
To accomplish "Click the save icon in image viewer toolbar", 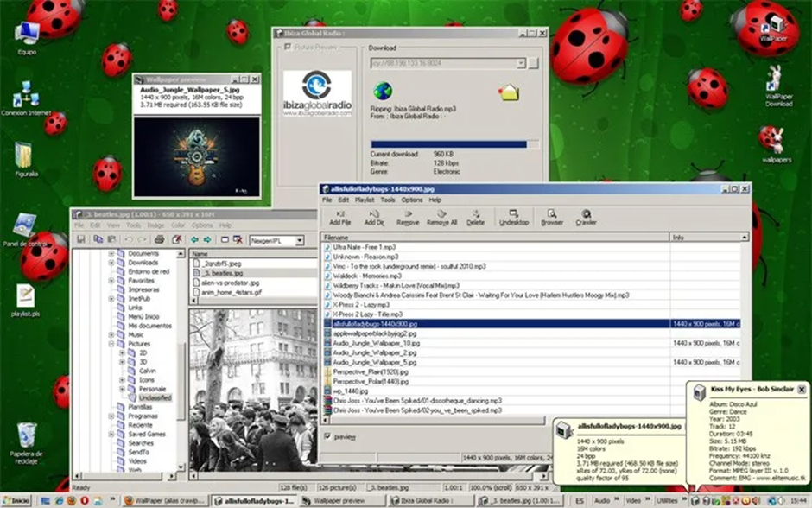I will (81, 239).
